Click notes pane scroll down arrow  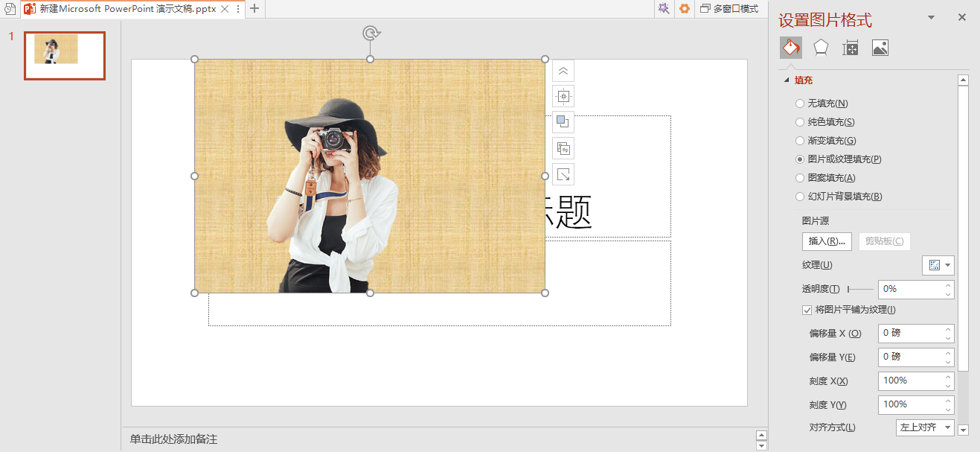(761, 445)
